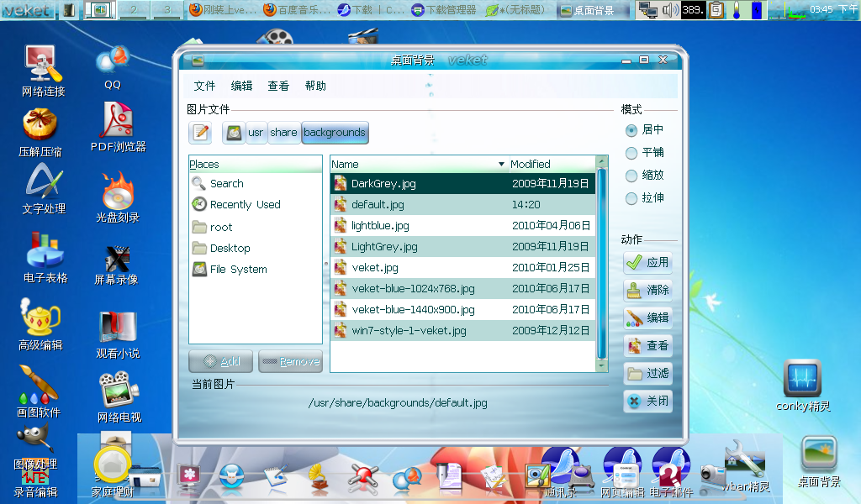861x504 pixels.
Task: Launch the 高级编辑 desktop icon
Action: 40,325
